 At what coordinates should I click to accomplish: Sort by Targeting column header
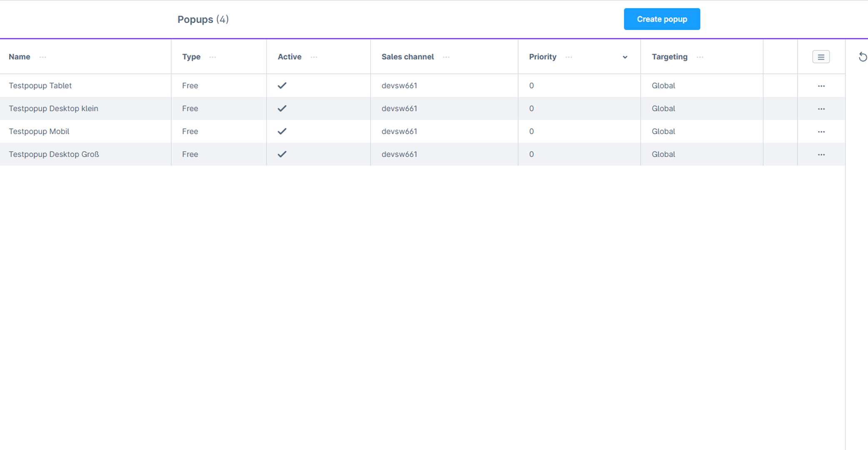(670, 57)
